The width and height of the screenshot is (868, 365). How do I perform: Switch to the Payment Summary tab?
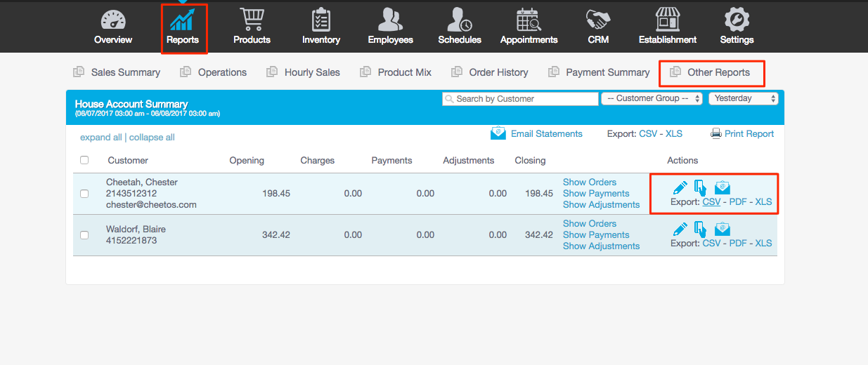[607, 72]
